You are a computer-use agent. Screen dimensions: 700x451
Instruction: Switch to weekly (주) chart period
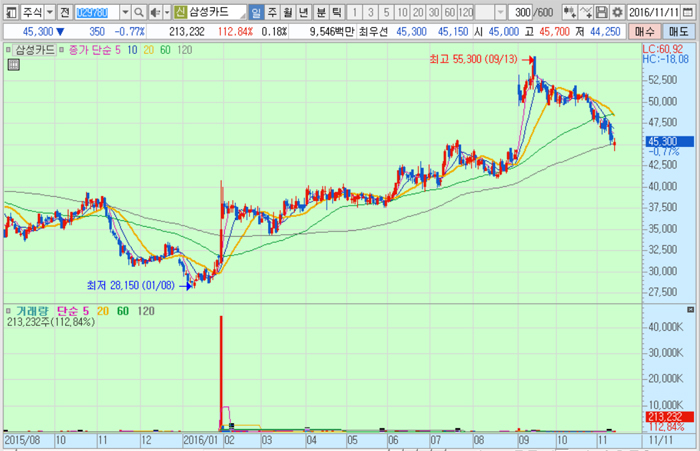(271, 12)
